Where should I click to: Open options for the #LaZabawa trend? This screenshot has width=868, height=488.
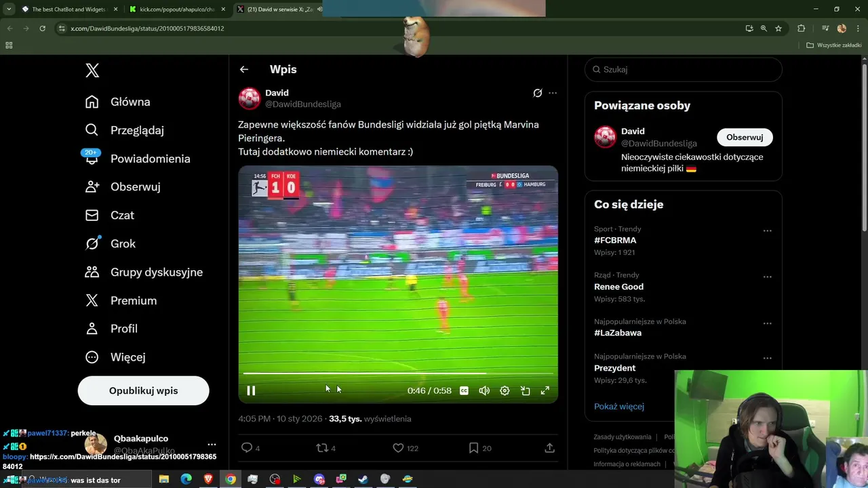(x=767, y=323)
